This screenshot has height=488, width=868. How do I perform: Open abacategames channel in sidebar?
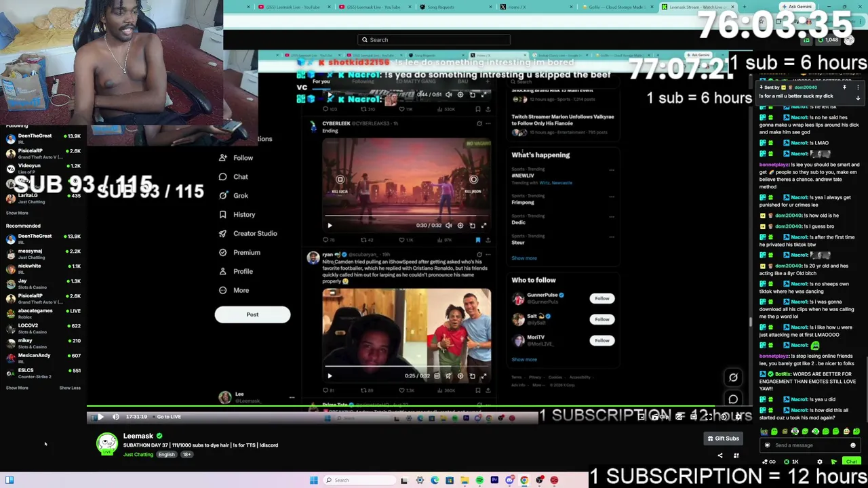click(x=42, y=313)
